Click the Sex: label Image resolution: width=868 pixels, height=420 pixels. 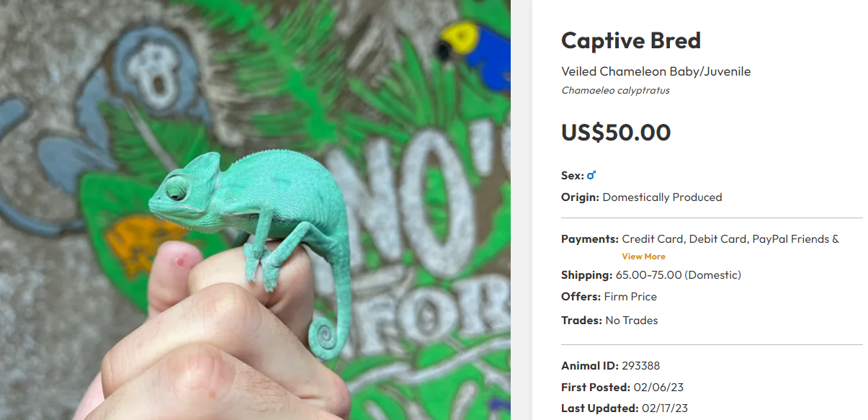(572, 176)
